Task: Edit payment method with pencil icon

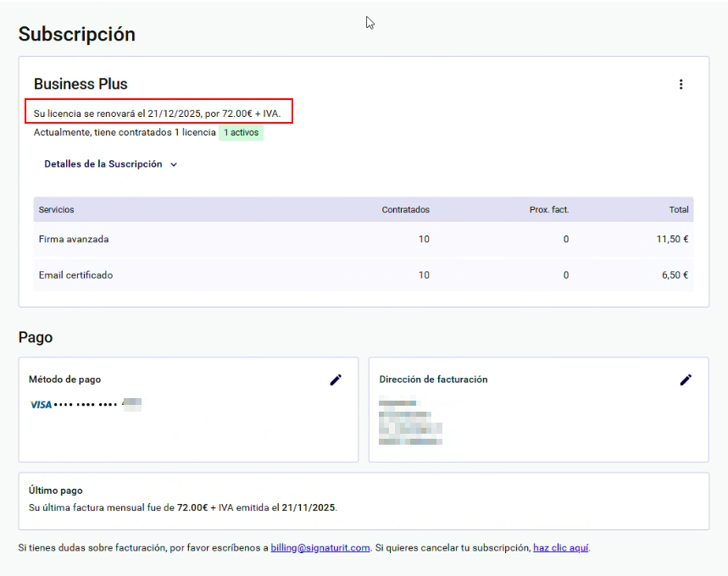Action: 336,379
